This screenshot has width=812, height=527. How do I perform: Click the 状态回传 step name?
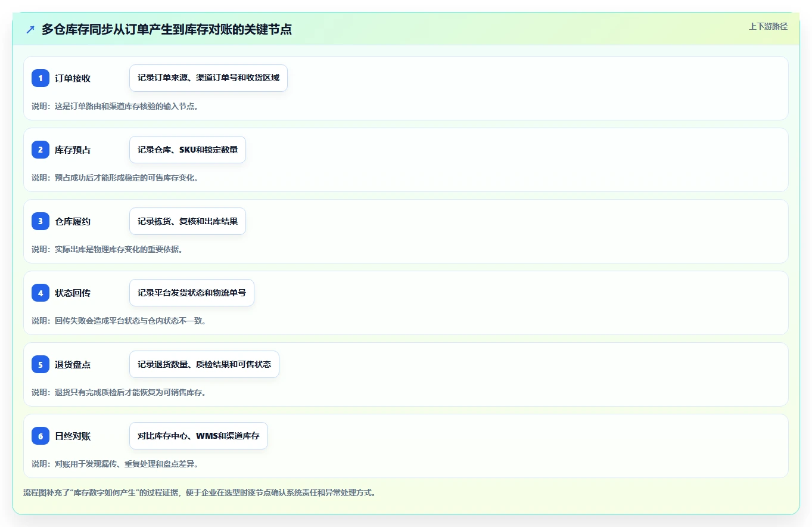coord(73,293)
